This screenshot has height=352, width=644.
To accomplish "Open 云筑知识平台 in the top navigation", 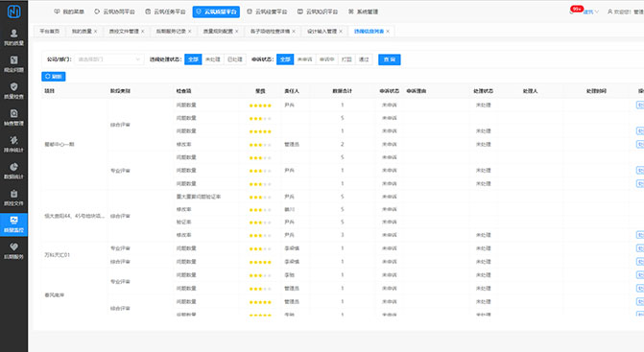I will (x=318, y=12).
